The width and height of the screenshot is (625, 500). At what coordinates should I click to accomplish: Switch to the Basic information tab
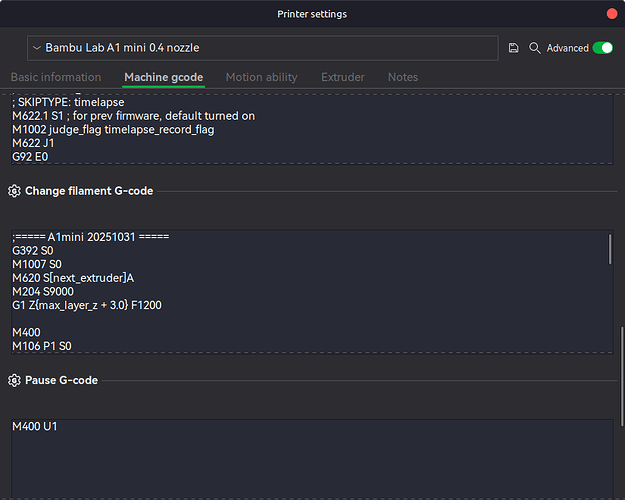(56, 77)
